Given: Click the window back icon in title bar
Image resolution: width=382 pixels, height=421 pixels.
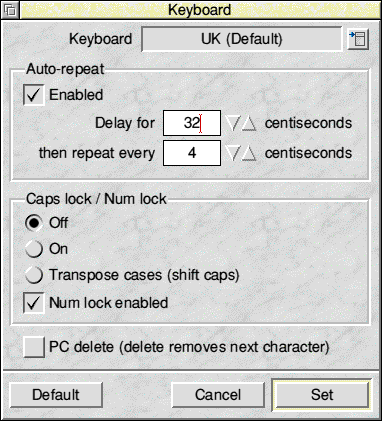Looking at the screenshot, I should pos(10,10).
